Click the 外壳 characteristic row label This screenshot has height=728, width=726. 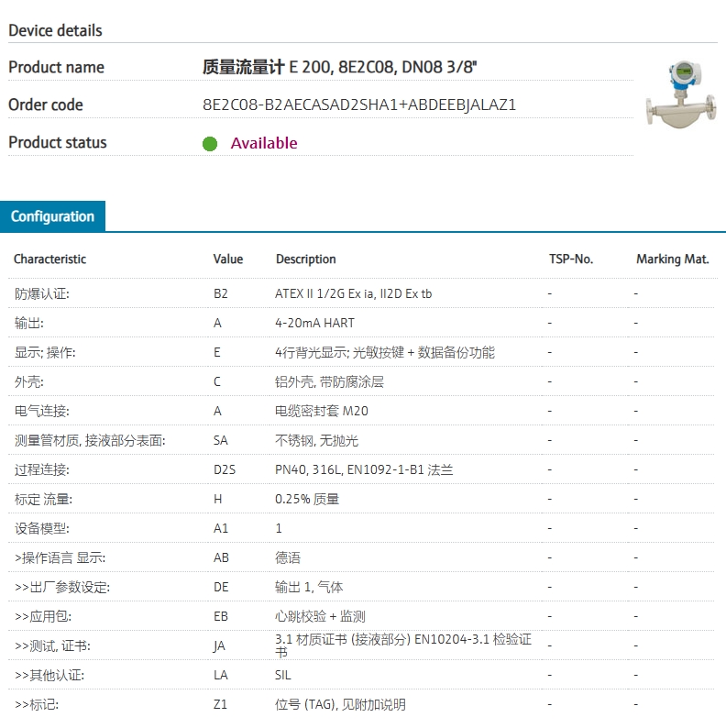(x=28, y=381)
